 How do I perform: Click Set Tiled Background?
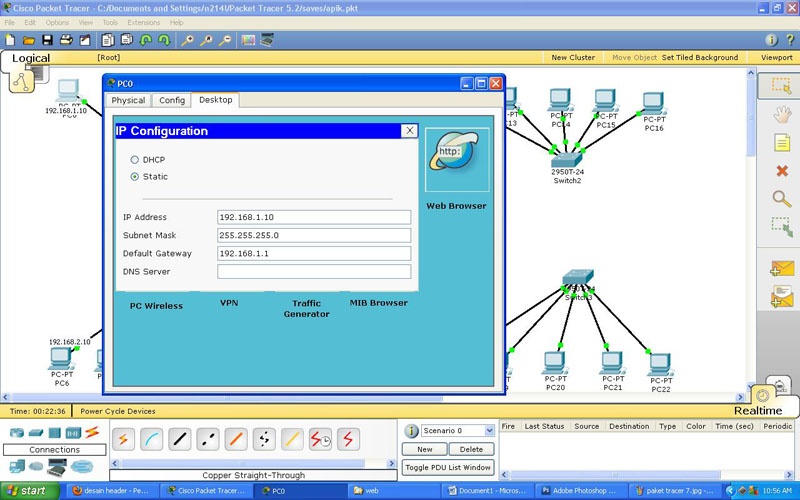pyautogui.click(x=700, y=58)
